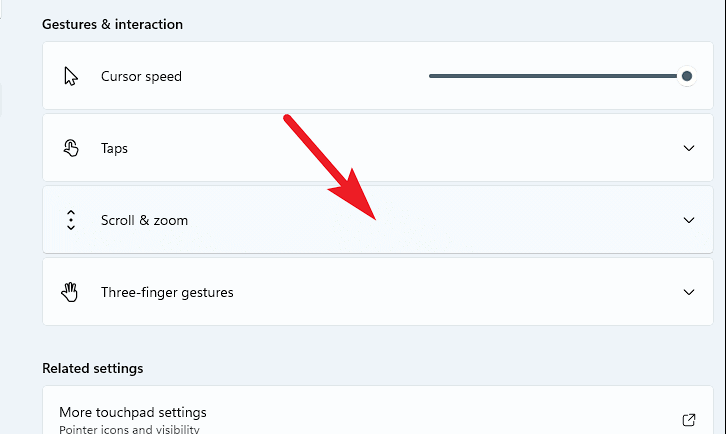Image resolution: width=726 pixels, height=434 pixels.
Task: Select the Three-finger gestures label
Action: click(x=167, y=292)
